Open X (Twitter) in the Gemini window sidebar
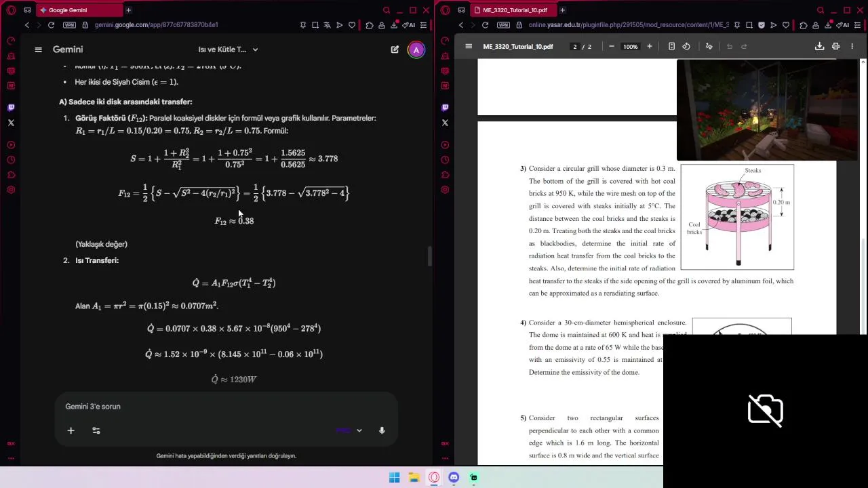Image resolution: width=868 pixels, height=488 pixels. click(11, 123)
